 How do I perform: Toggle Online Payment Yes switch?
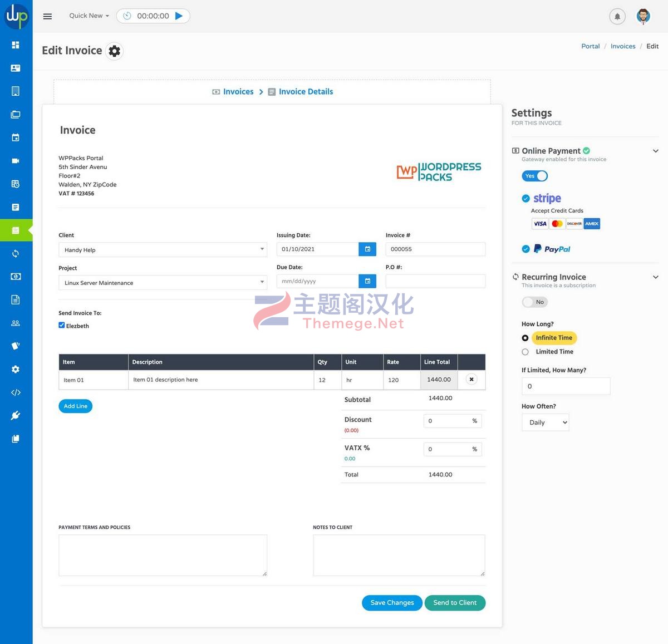coord(535,176)
